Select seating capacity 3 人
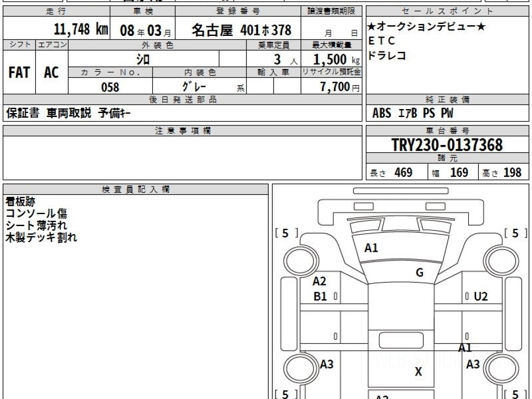 click(286, 60)
